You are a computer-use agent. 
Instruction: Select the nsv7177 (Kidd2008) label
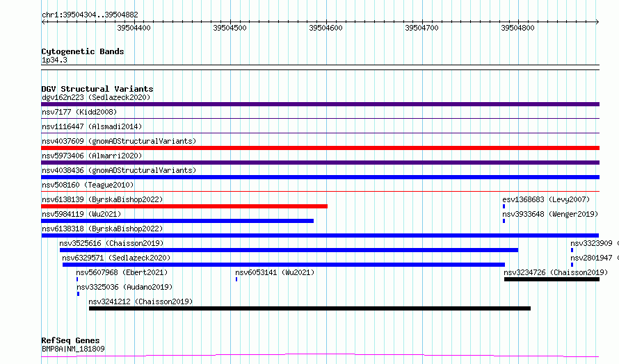point(79,112)
